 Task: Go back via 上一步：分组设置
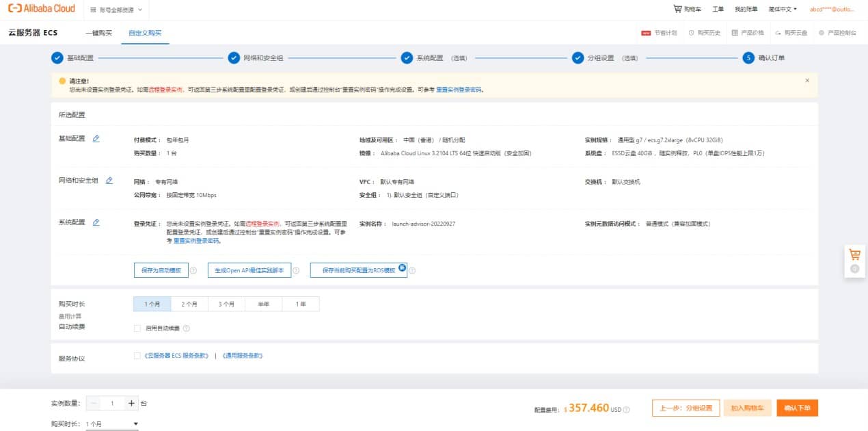[686, 408]
